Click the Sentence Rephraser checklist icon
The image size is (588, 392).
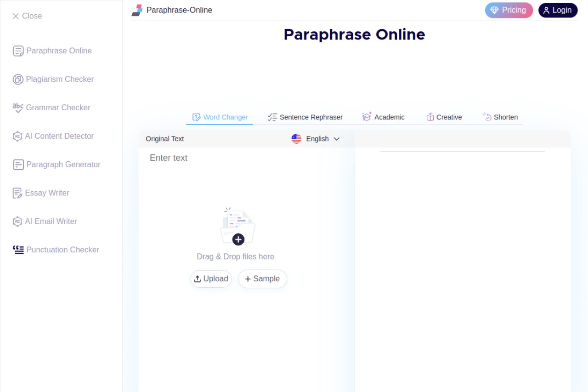[x=272, y=117]
